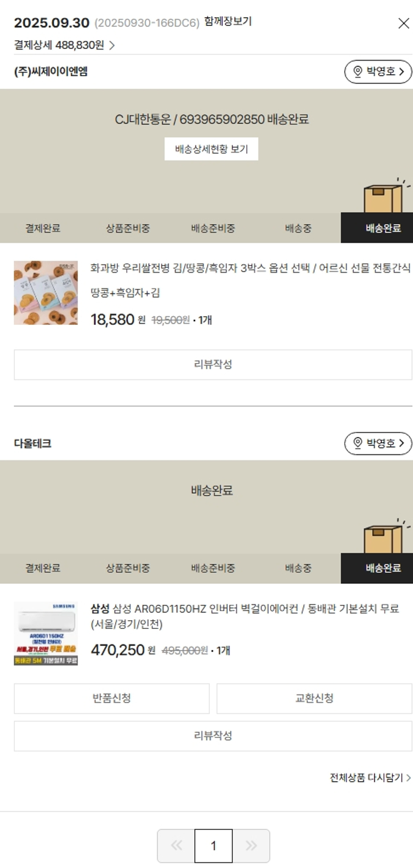The width and height of the screenshot is (413, 868).
Task: Click the location pin icon next to 다올테크
Action: (358, 443)
